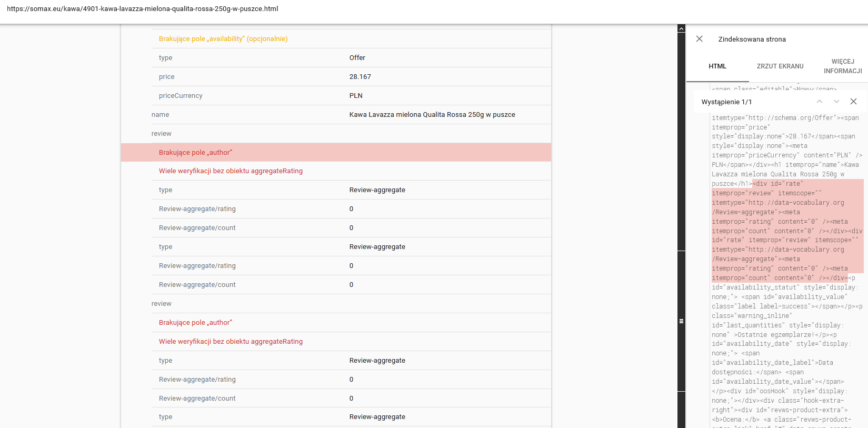
Task: Close the Zindeksowana strona side panel
Action: (x=699, y=39)
